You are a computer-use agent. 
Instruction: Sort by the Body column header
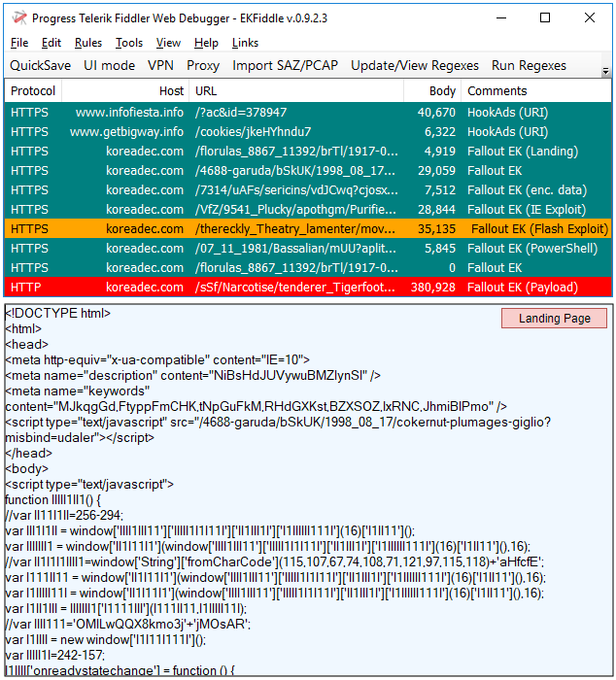tap(432, 91)
